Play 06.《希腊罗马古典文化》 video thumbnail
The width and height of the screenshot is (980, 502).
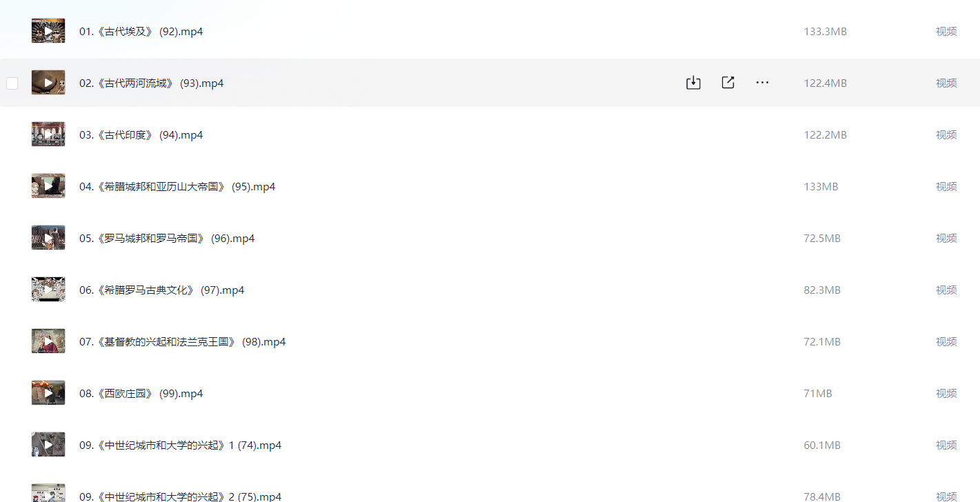point(48,290)
